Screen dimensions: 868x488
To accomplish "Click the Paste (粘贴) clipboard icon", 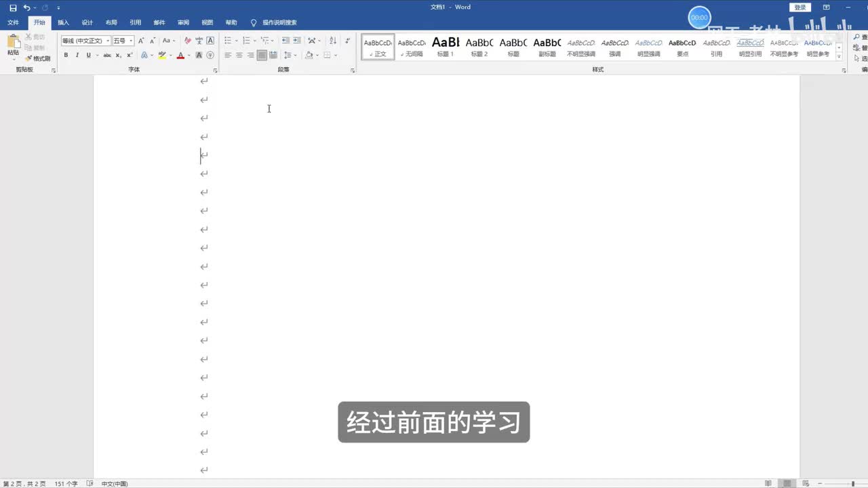I will [x=14, y=41].
